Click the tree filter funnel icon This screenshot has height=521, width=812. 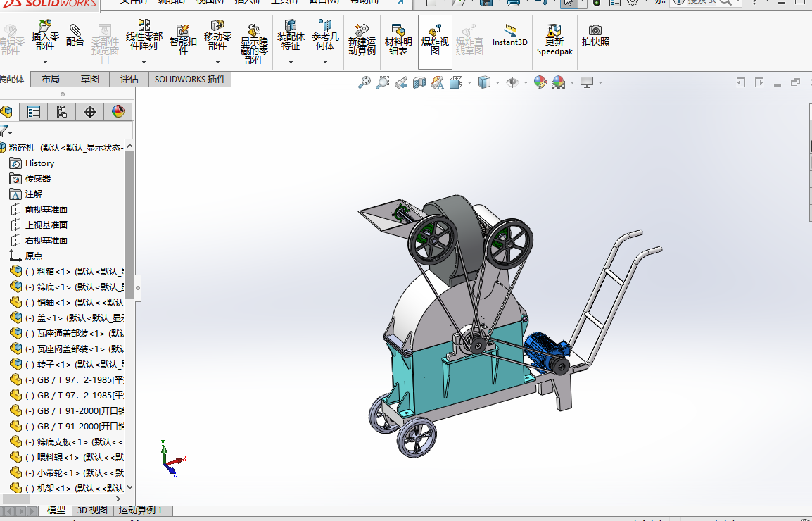4,131
